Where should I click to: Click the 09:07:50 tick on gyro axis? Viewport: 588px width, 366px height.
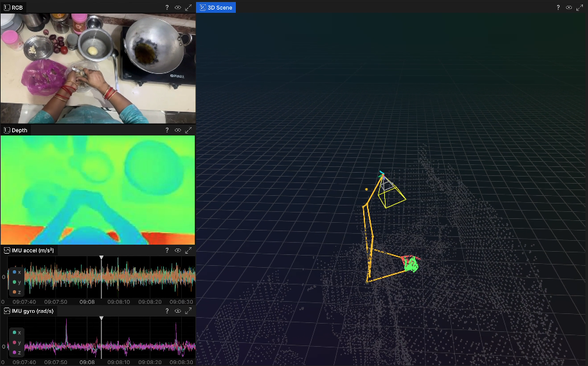(55, 362)
